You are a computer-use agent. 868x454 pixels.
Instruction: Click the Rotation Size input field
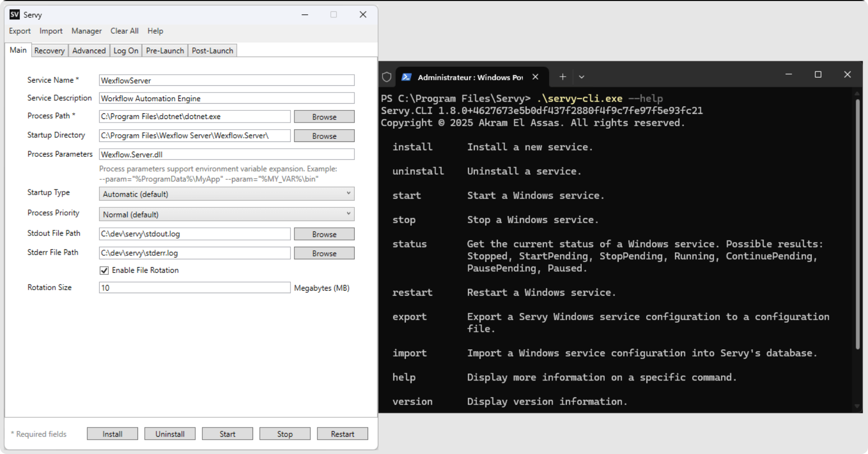click(195, 288)
